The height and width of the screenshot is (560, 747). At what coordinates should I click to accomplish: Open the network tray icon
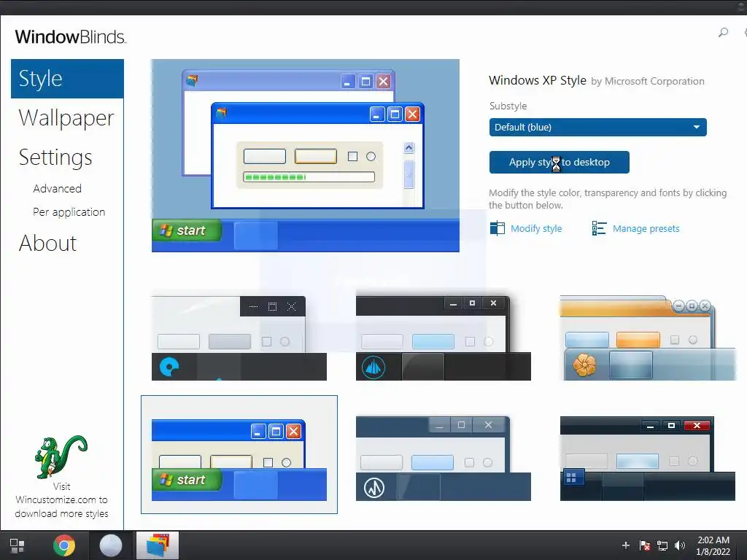[x=662, y=545]
